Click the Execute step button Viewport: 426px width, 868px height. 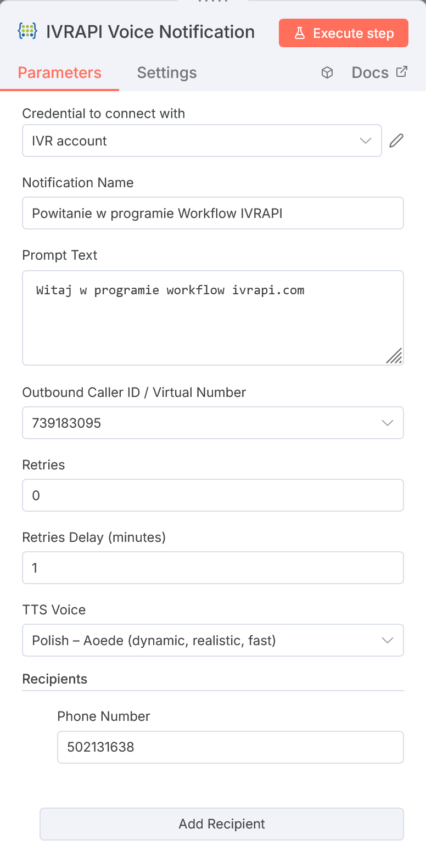[343, 33]
